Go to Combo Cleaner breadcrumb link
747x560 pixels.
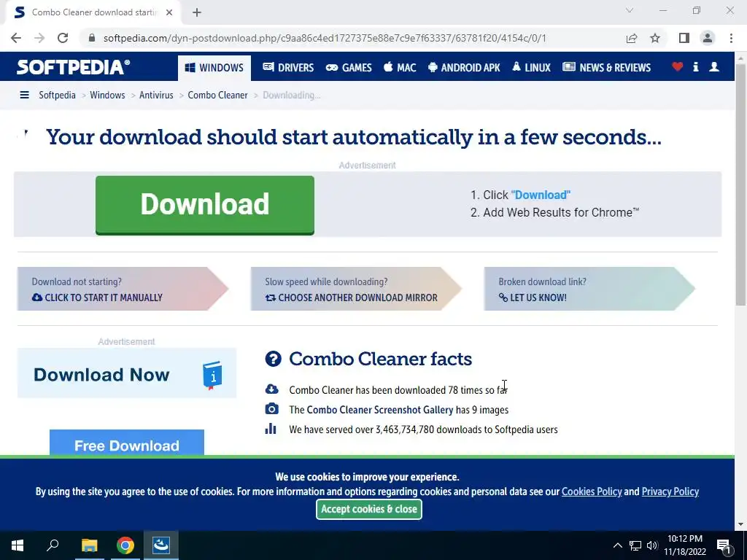tap(217, 96)
